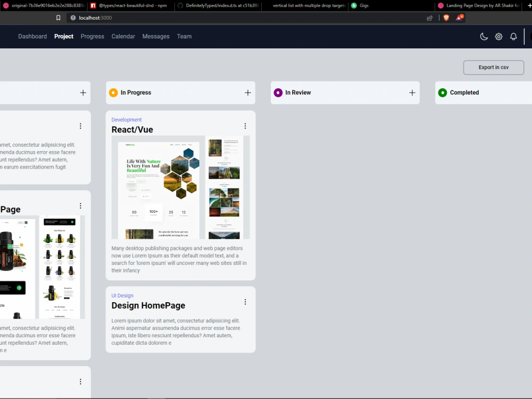Click the Development category label
This screenshot has width=532, height=399.
[x=127, y=120]
